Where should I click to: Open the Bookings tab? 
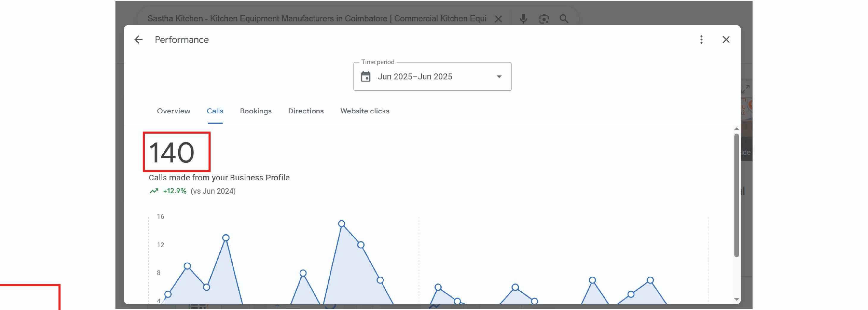pyautogui.click(x=255, y=111)
